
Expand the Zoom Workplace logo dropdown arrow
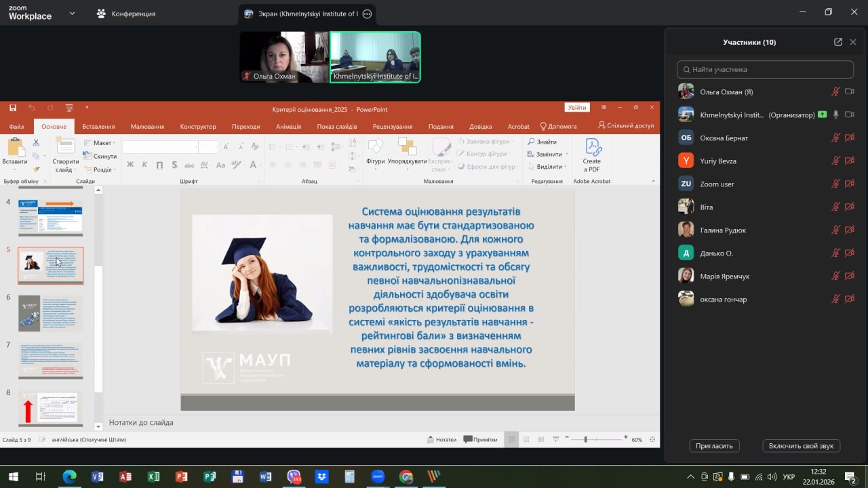click(x=73, y=13)
